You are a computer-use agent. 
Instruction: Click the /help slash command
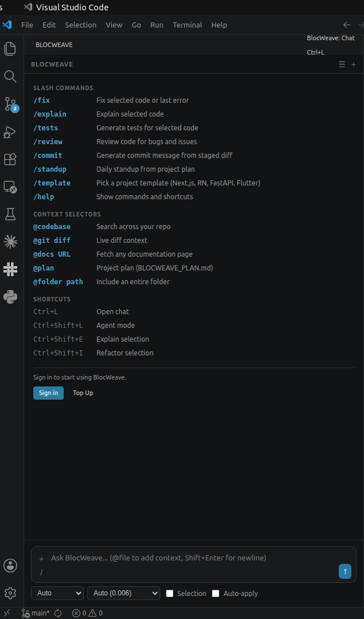pos(44,196)
